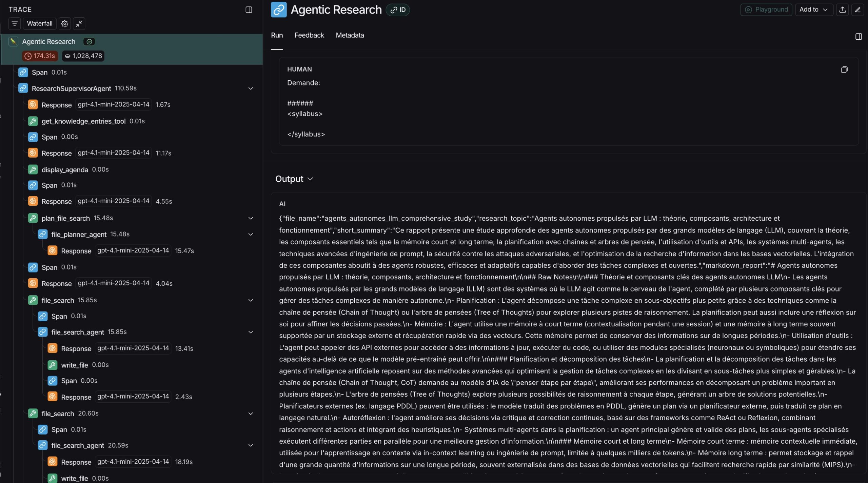Open the Metadata tab
868x483 pixels.
coord(350,35)
